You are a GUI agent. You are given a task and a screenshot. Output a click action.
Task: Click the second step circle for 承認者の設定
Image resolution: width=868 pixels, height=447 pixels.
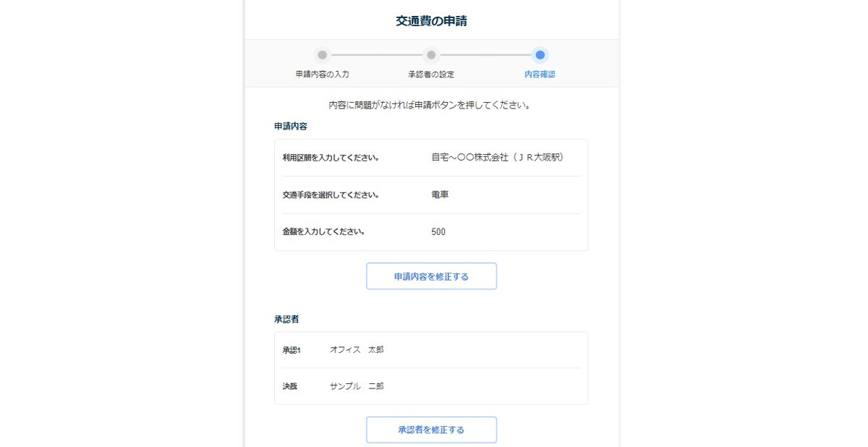click(x=431, y=55)
